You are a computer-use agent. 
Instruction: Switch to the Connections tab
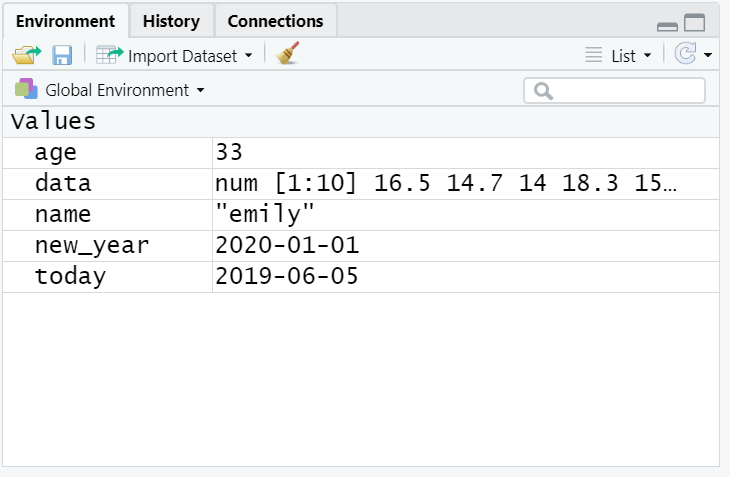pos(275,21)
